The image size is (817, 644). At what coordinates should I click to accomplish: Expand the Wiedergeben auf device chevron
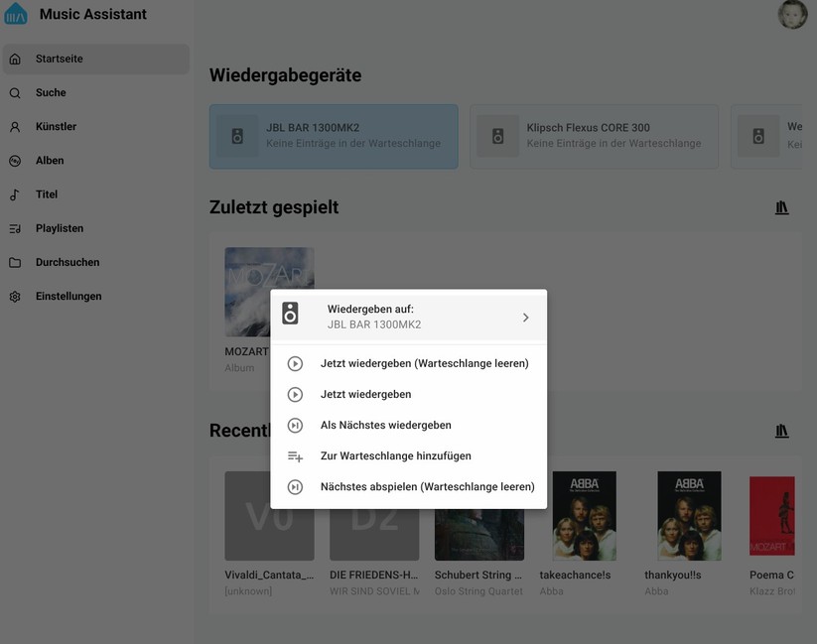525,317
